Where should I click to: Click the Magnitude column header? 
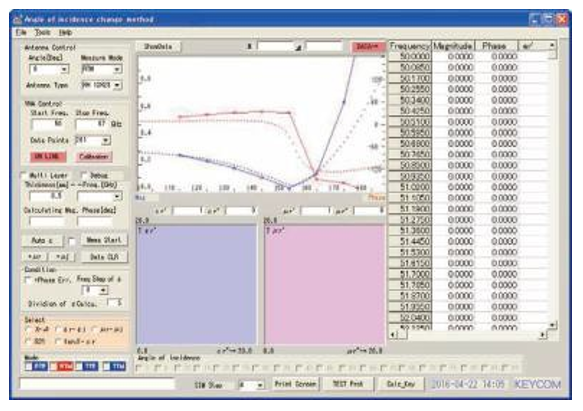[x=453, y=46]
